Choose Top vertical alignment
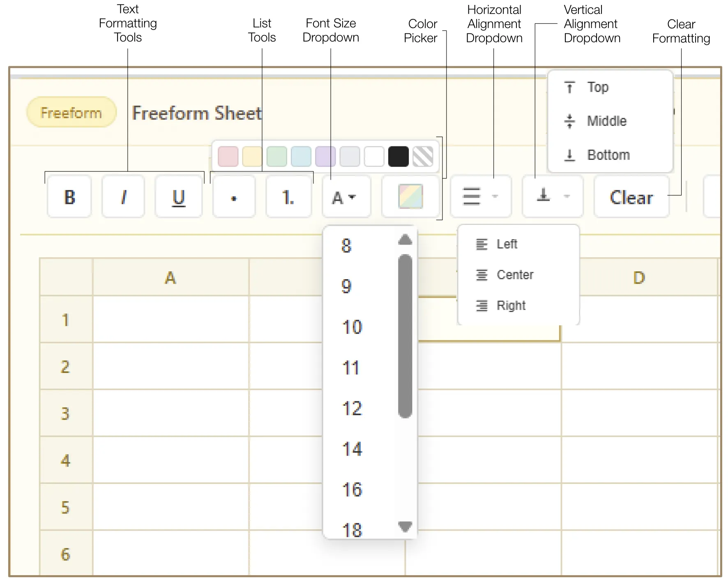The width and height of the screenshot is (728, 583). tap(611, 87)
